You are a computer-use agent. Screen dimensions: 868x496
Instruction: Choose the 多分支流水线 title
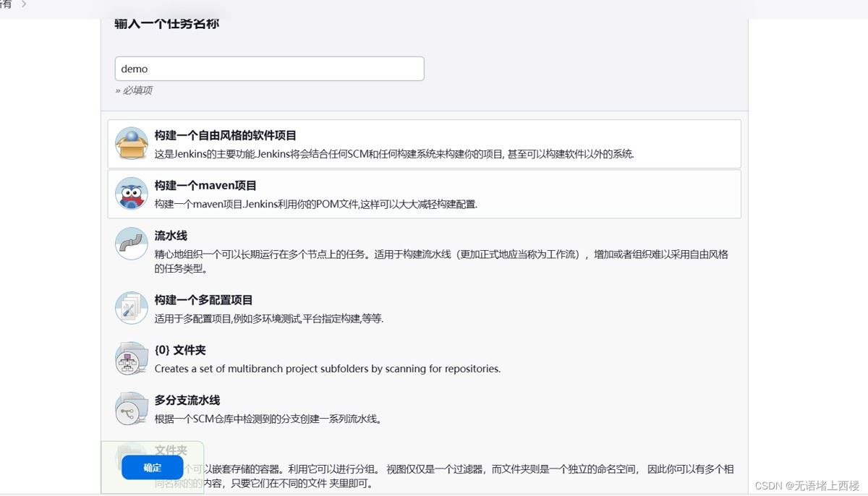point(187,400)
